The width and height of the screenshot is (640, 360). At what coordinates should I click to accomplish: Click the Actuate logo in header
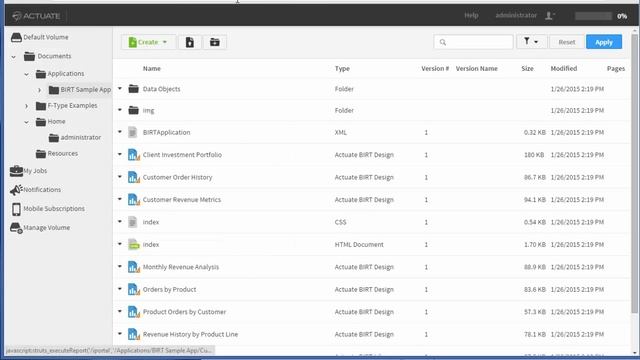point(36,16)
